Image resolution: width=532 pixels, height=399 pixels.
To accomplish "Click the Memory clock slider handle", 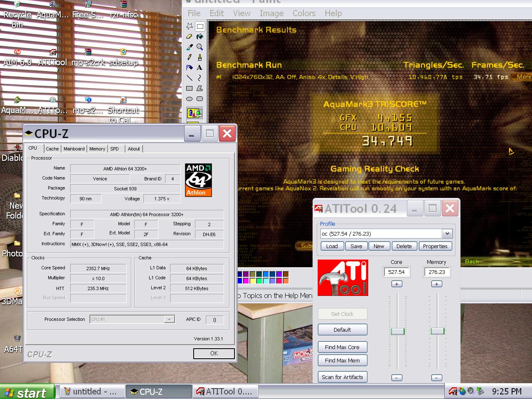I will pyautogui.click(x=437, y=331).
